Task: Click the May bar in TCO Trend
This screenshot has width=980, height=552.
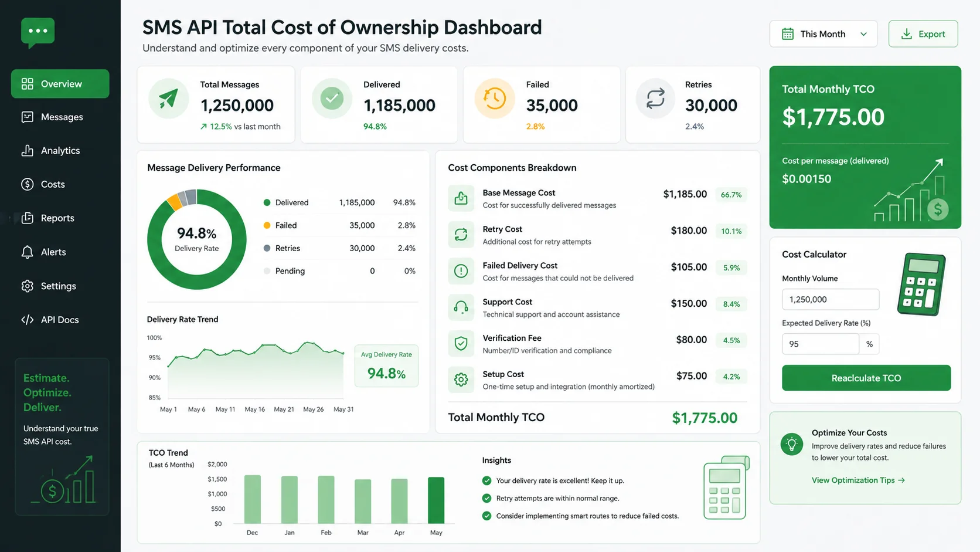Action: click(x=436, y=500)
